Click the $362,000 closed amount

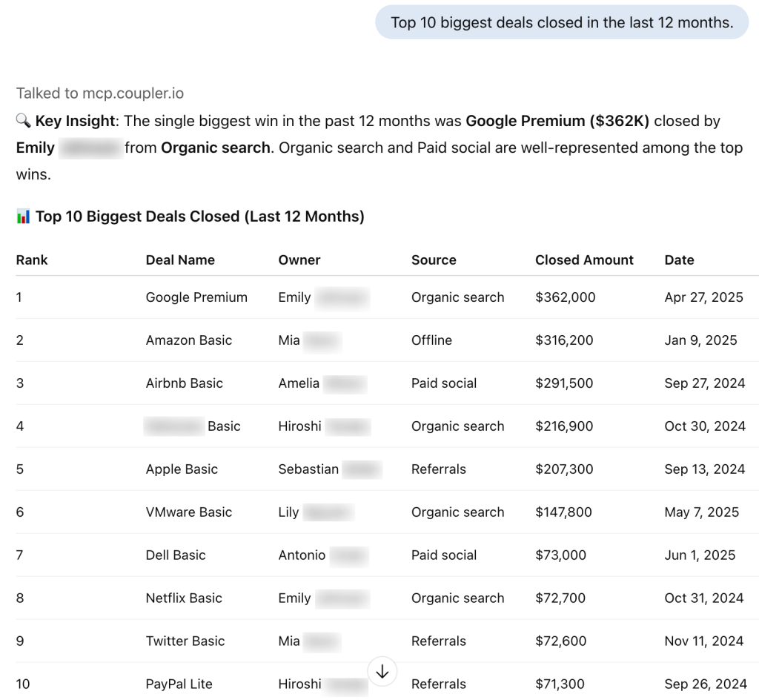pos(566,297)
